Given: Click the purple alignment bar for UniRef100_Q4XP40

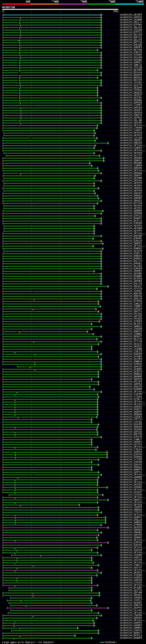Looking at the screenshot, I should click(58, 608).
